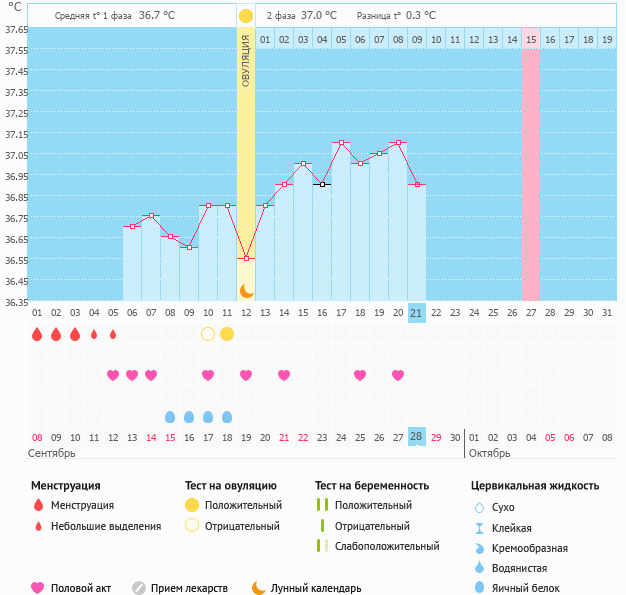626x595 pixels.
Task: Click the intercourse heart icon on cycle day 18
Action: tap(360, 375)
